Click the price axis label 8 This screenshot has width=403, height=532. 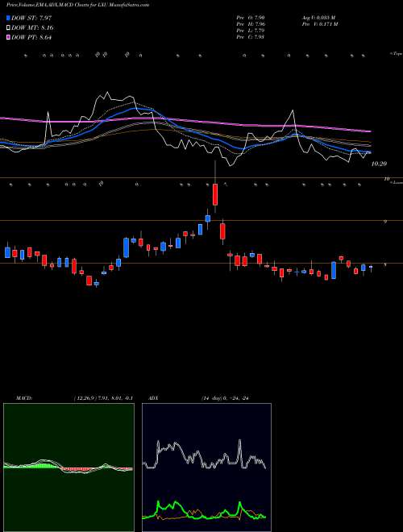click(385, 265)
